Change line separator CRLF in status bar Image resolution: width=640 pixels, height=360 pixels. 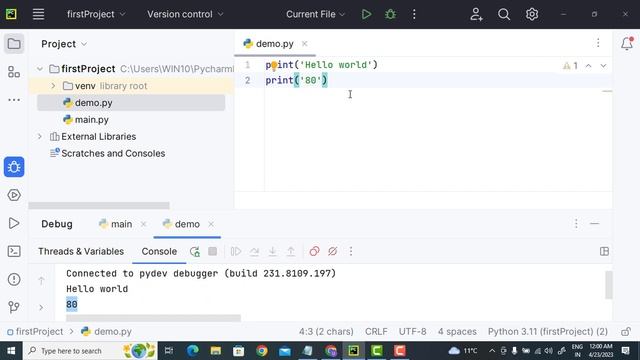376,331
